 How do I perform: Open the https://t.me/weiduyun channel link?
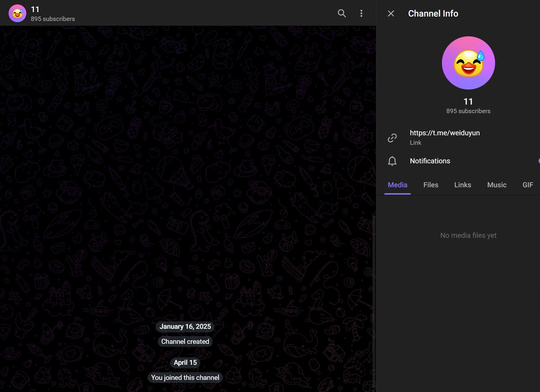coord(445,133)
